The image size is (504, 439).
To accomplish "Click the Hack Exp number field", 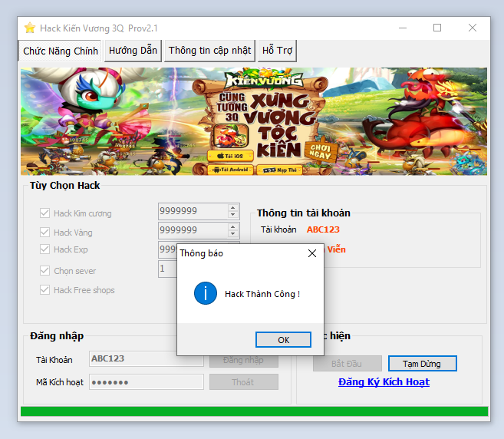I will click(167, 249).
